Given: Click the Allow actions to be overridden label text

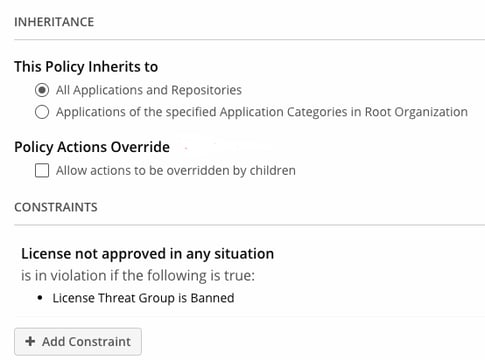Looking at the screenshot, I should pos(176,170).
